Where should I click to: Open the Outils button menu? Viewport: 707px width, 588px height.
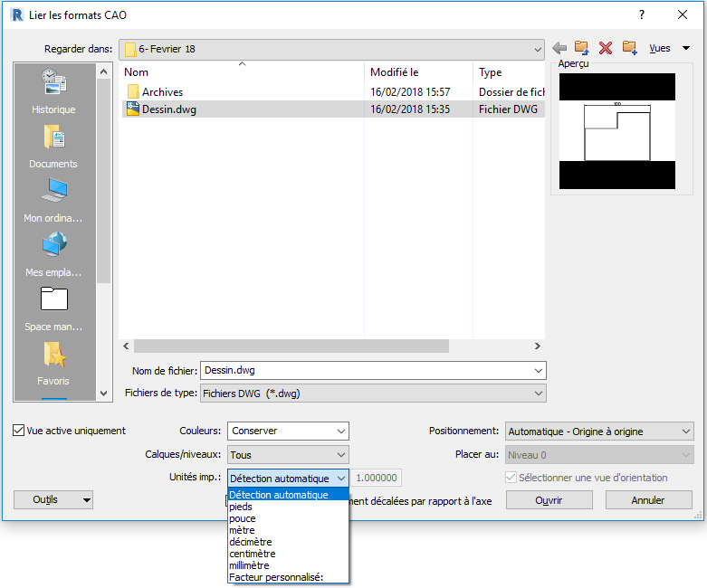(x=53, y=499)
